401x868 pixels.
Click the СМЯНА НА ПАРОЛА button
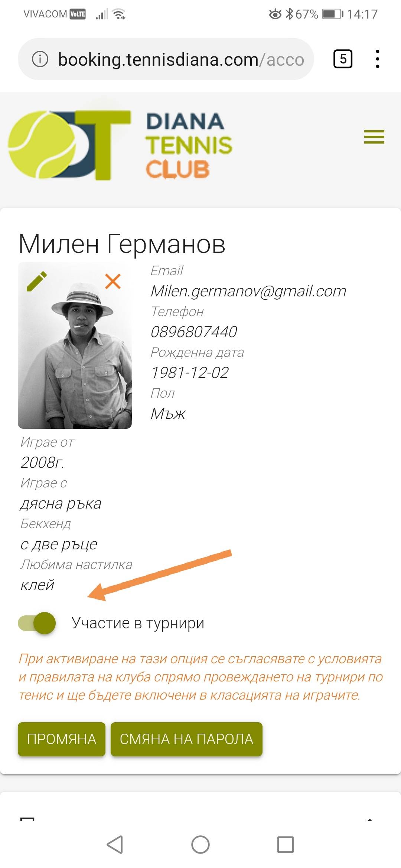click(x=186, y=739)
